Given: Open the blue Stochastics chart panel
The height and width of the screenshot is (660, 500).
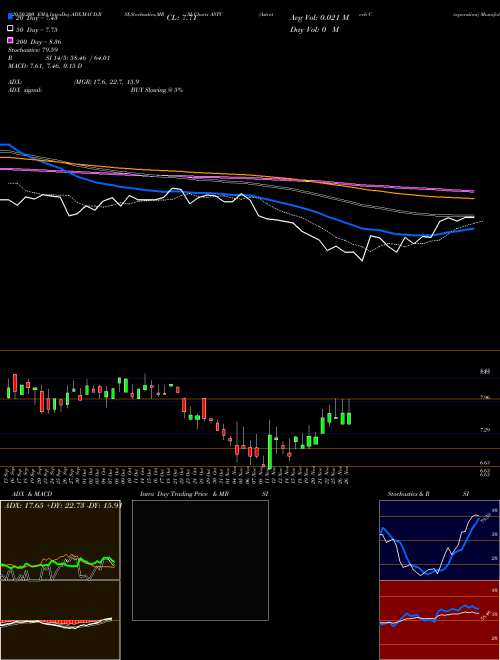Looking at the screenshot, I should [x=439, y=540].
